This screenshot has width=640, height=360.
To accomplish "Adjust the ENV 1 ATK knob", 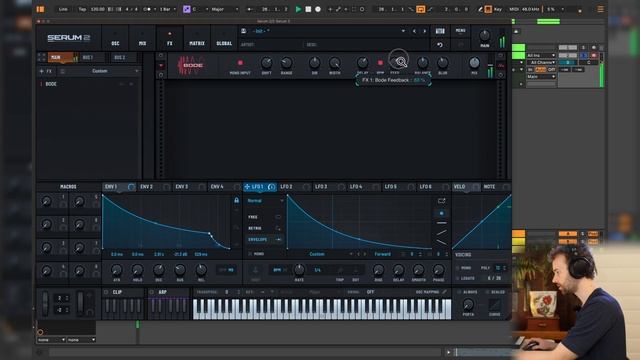I will (x=116, y=269).
